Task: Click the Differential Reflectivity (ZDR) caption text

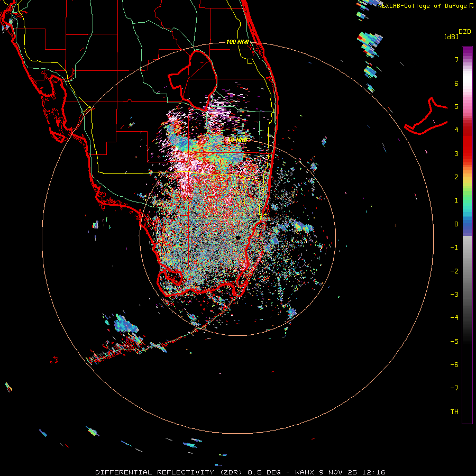Action: (170, 472)
